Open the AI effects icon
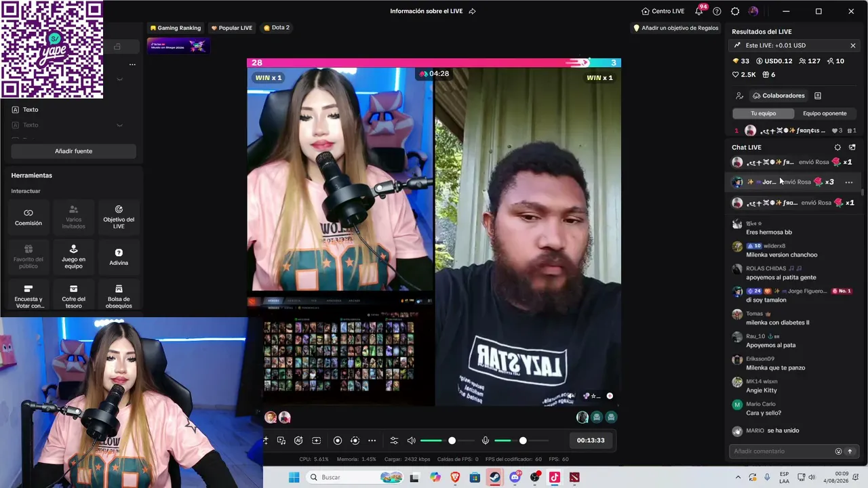The height and width of the screenshot is (488, 868). [x=298, y=441]
